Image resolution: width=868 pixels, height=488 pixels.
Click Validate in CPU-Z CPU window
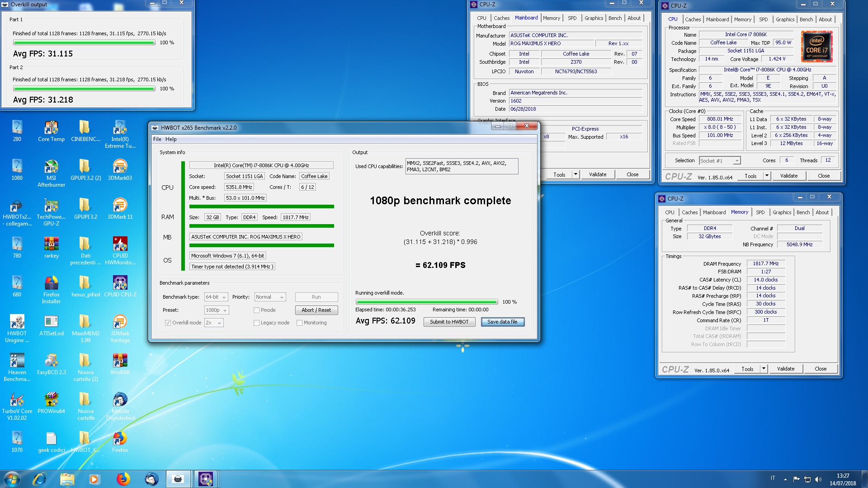788,176
